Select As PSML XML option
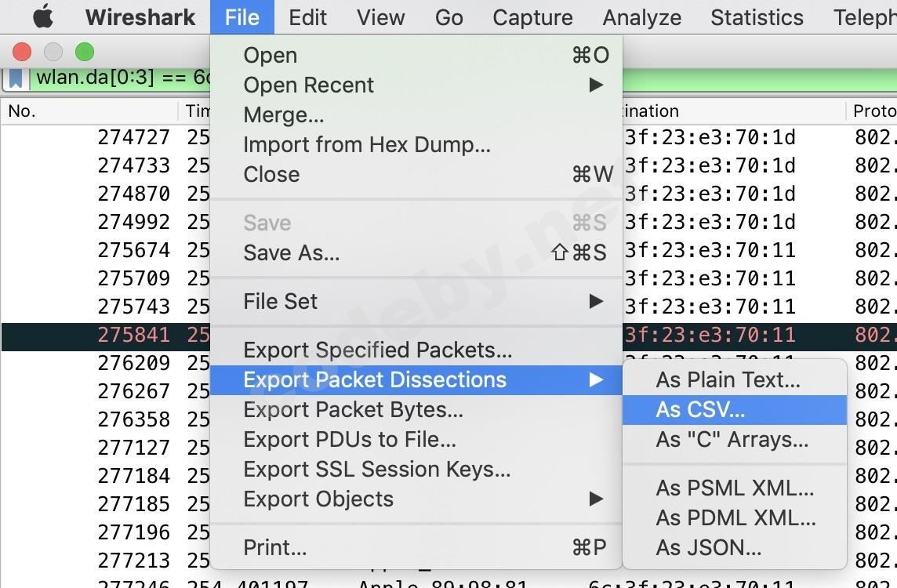Screen dimensions: 897x588 [x=735, y=488]
